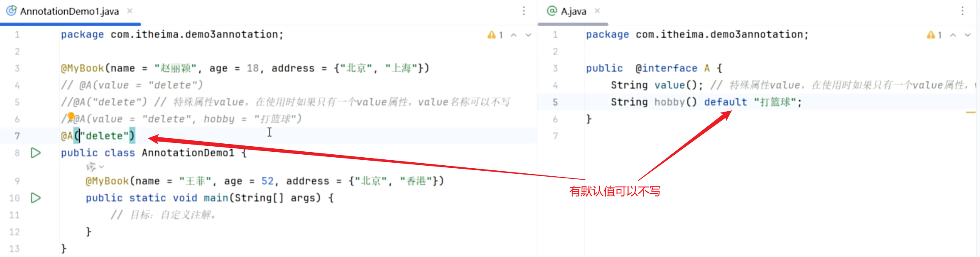Click the comment 目标: 自定义注解 on line 11
This screenshot has height=257, width=980.
[164, 215]
